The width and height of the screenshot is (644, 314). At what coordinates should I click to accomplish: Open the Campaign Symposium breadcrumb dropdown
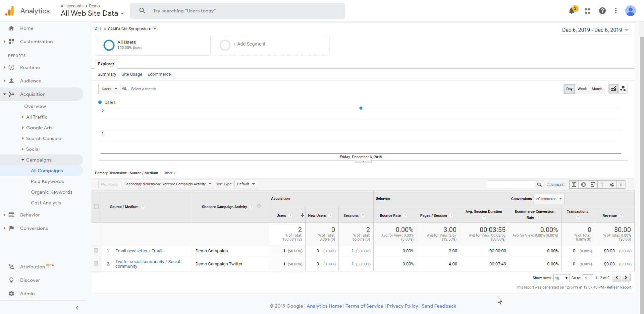(155, 29)
